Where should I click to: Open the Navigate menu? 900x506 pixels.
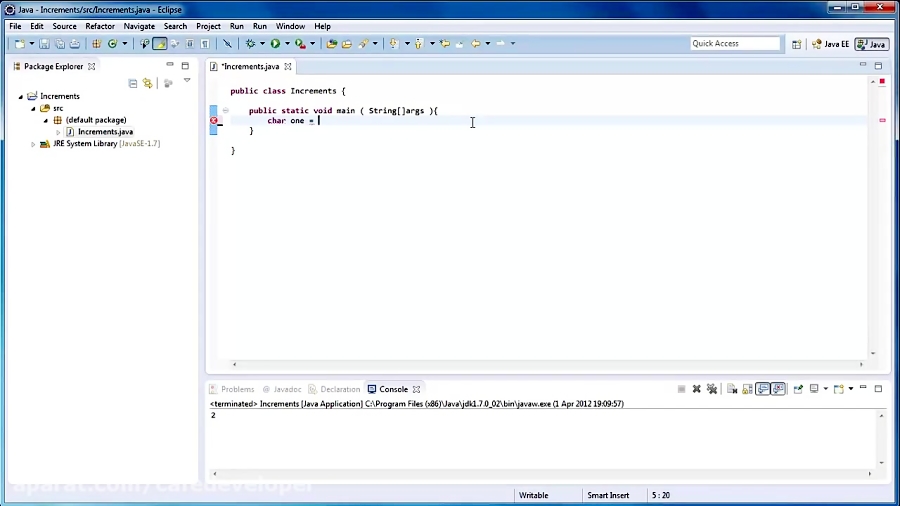[139, 26]
